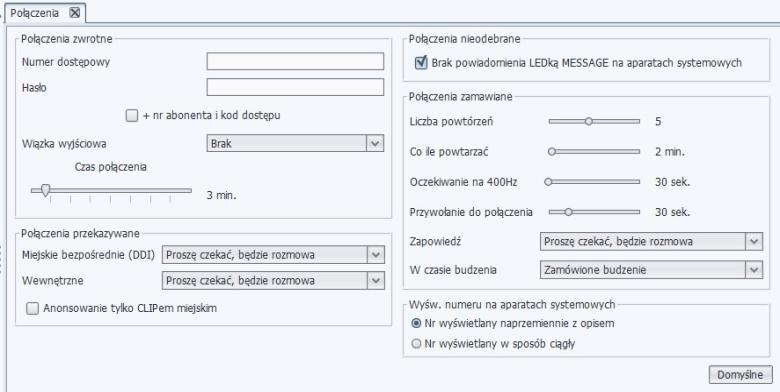Click the '3 min.' connection time value
Image resolution: width=780 pixels, height=392 pixels.
(221, 195)
